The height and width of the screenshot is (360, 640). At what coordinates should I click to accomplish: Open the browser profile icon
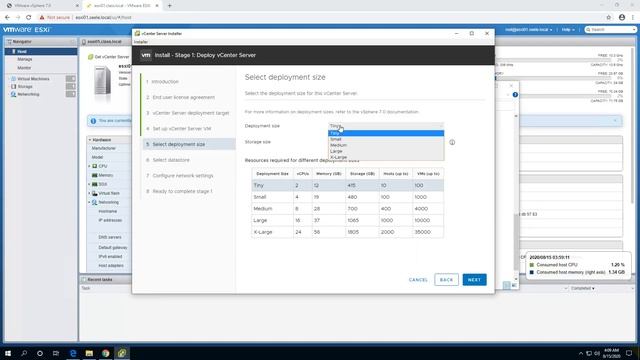(x=622, y=18)
